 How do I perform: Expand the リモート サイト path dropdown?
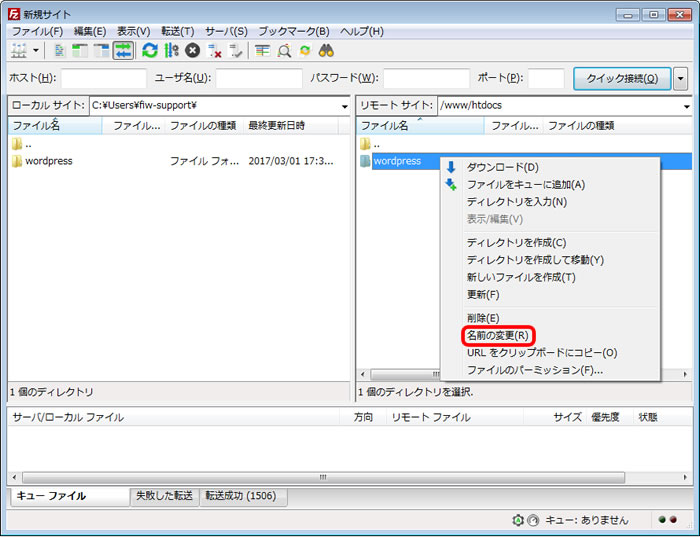[687, 106]
